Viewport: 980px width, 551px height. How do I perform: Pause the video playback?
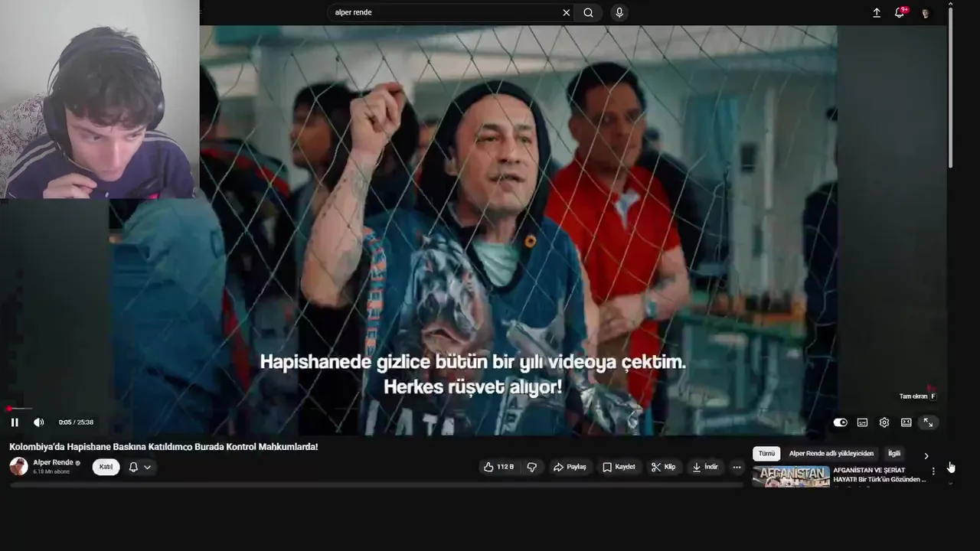15,422
